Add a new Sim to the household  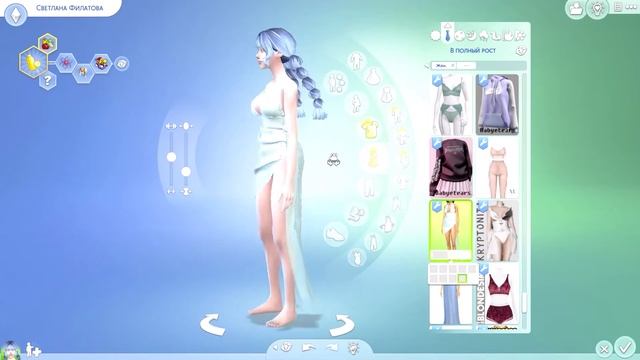(x=33, y=350)
